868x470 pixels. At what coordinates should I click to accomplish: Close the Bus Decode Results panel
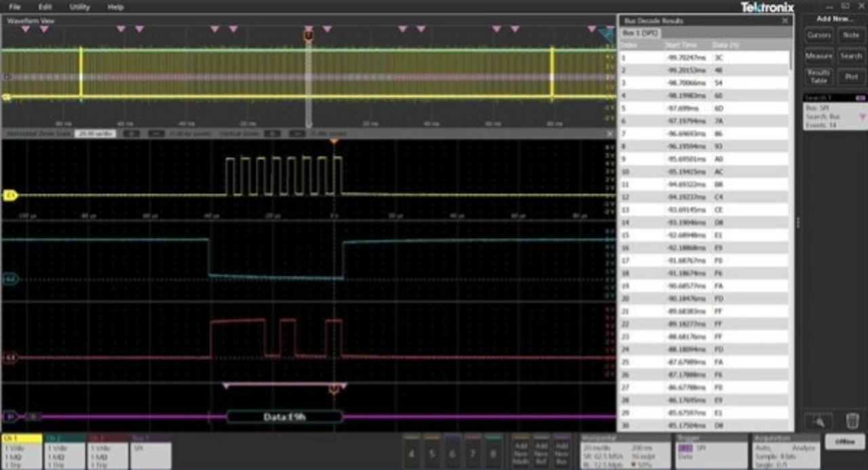[x=785, y=21]
